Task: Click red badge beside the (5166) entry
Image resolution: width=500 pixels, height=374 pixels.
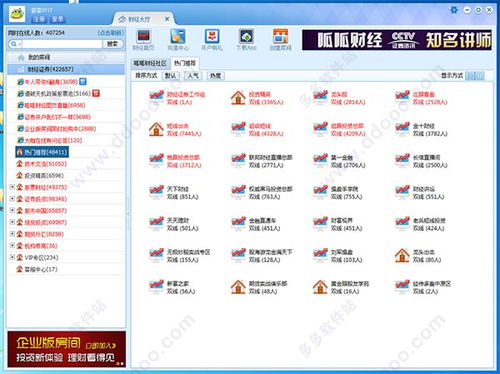Action: 96,93
